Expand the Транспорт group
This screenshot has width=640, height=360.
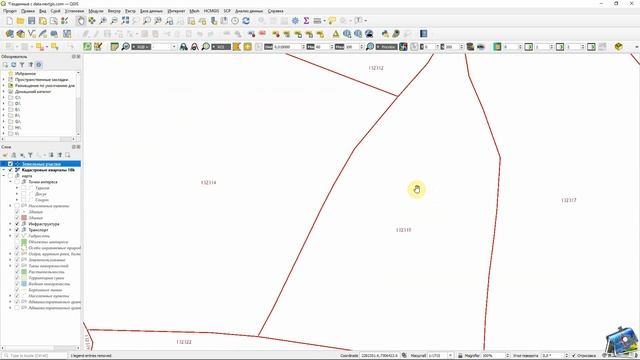point(11,230)
